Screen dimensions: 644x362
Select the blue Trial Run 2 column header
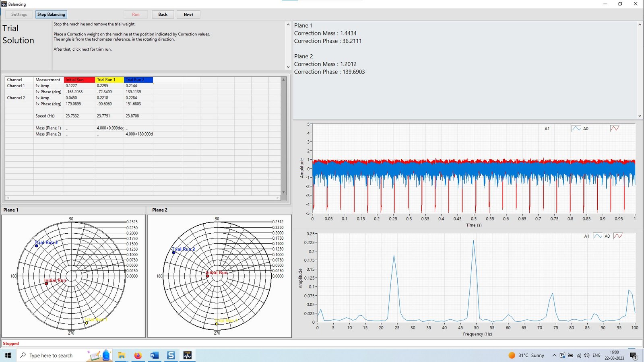pyautogui.click(x=138, y=80)
